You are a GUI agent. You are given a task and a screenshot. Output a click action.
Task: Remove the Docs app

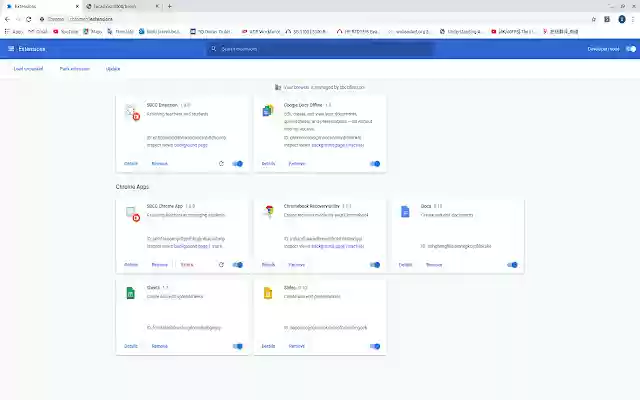coord(434,265)
